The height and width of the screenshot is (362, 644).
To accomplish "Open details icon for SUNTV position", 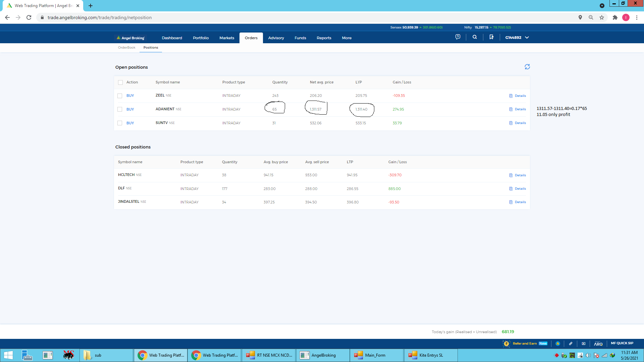I will coord(511,123).
